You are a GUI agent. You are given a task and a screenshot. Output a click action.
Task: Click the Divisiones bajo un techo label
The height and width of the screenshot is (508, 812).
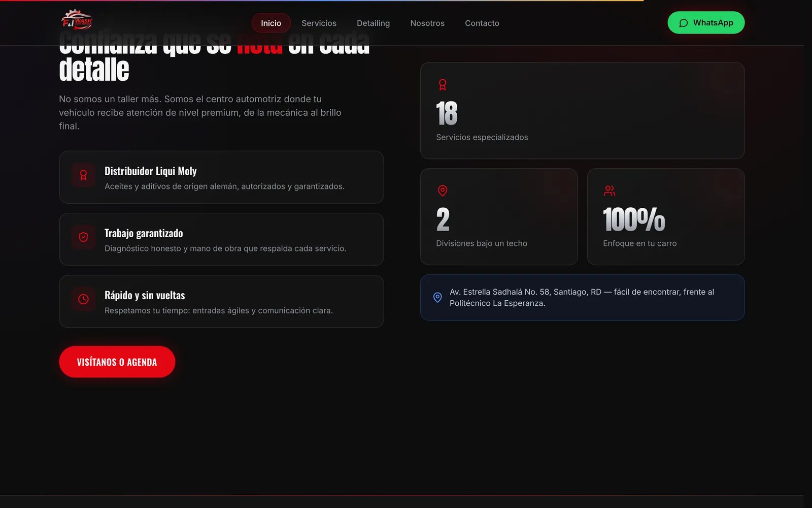click(482, 243)
